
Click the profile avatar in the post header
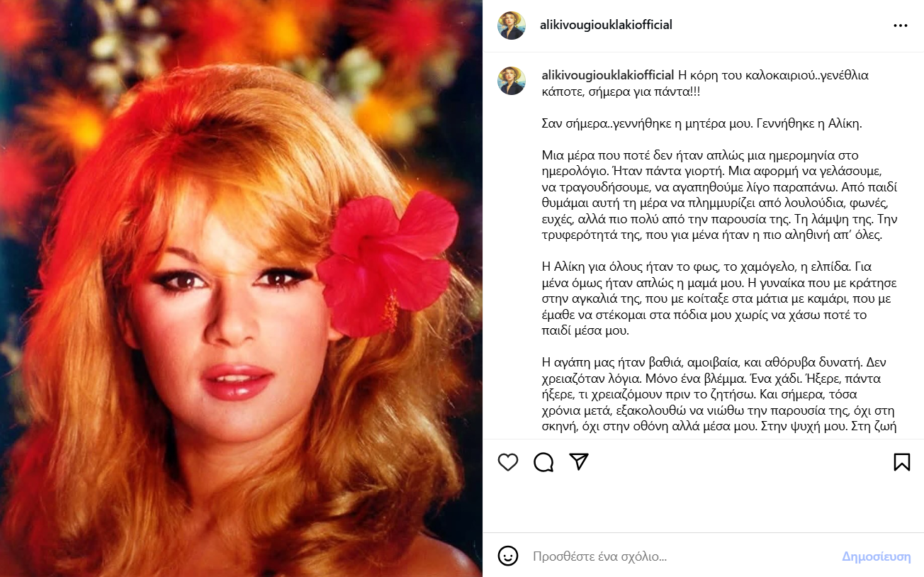(512, 26)
